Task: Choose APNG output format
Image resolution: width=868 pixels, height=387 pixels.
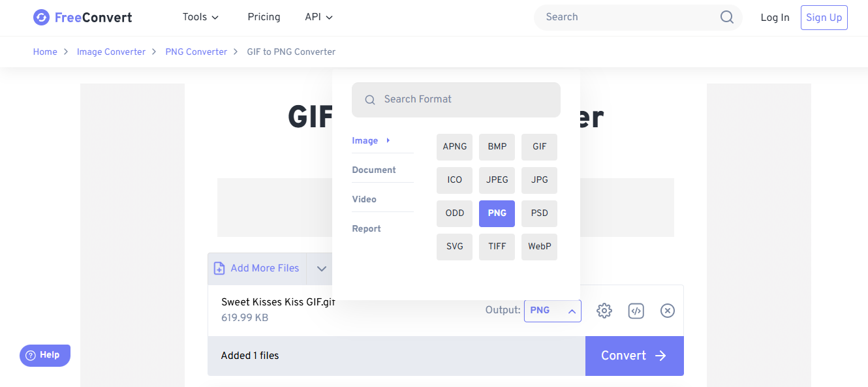Action: pyautogui.click(x=454, y=147)
